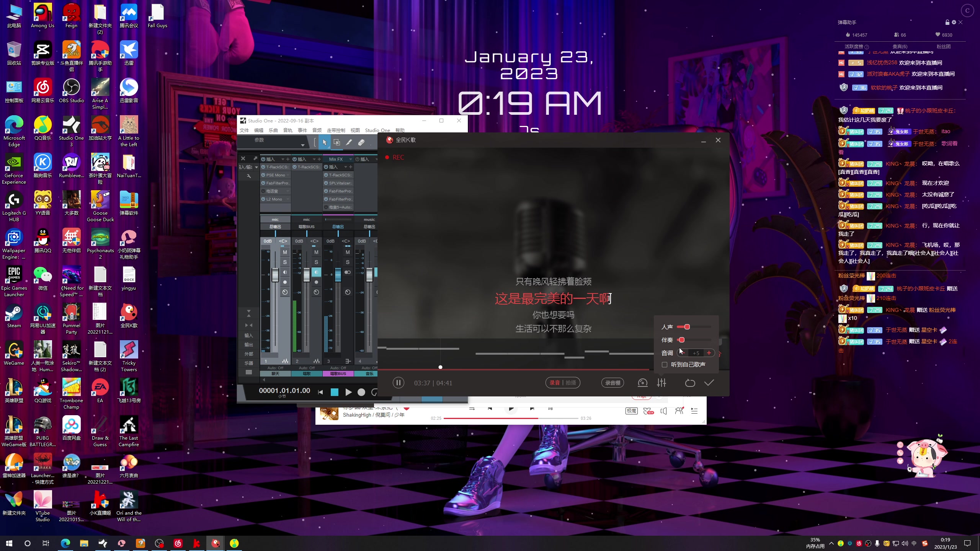Increase pitch with the 音调 plus button
Viewport: 980px width, 551px height.
pyautogui.click(x=709, y=353)
